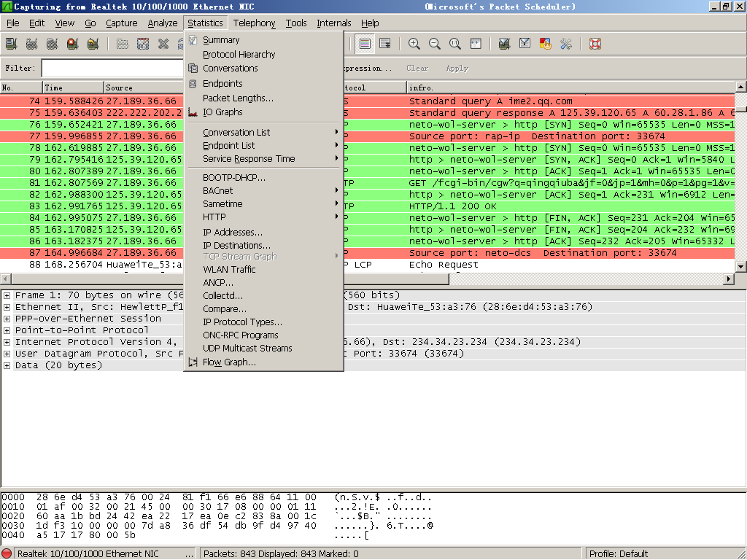This screenshot has width=747, height=560.
Task: Click the packet list scroll down arrow
Action: (x=741, y=267)
